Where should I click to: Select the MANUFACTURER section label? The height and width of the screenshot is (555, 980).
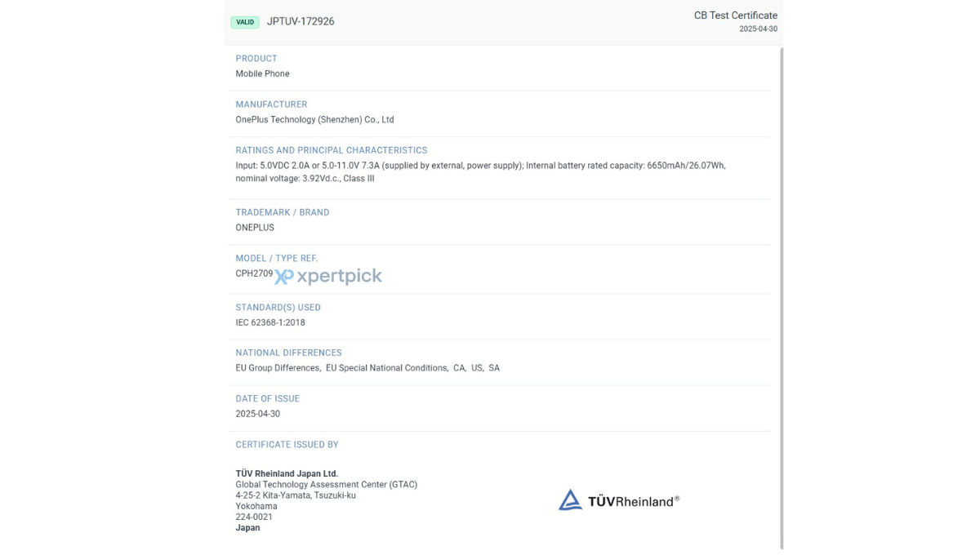click(271, 104)
